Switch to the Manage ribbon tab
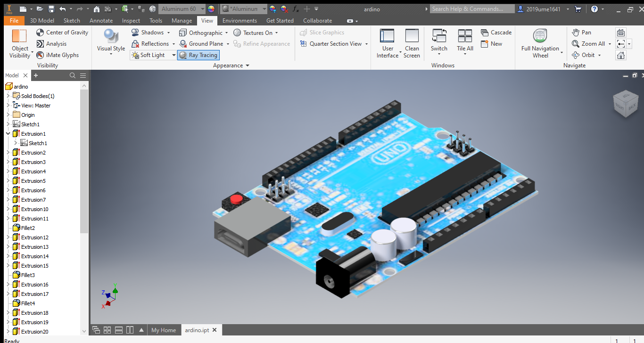 tap(182, 21)
